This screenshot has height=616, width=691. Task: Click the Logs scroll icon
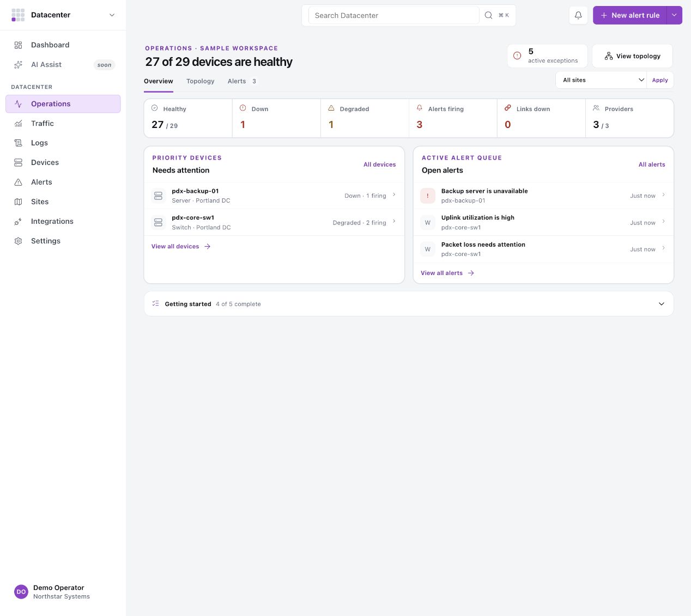tap(18, 143)
